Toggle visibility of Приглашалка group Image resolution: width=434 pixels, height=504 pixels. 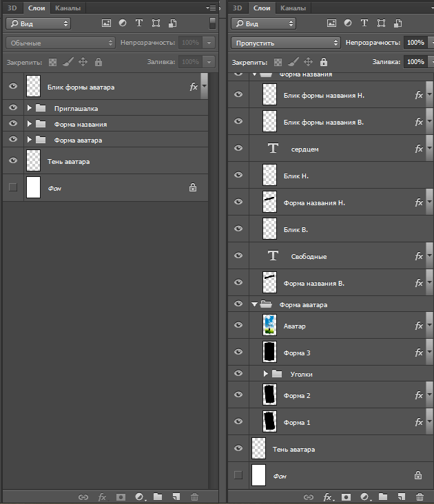[12, 108]
